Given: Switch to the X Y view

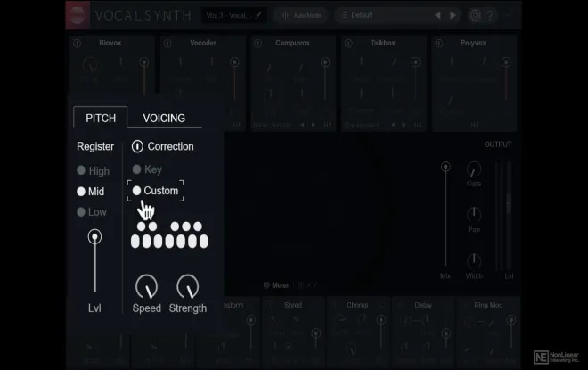Looking at the screenshot, I should click(308, 285).
